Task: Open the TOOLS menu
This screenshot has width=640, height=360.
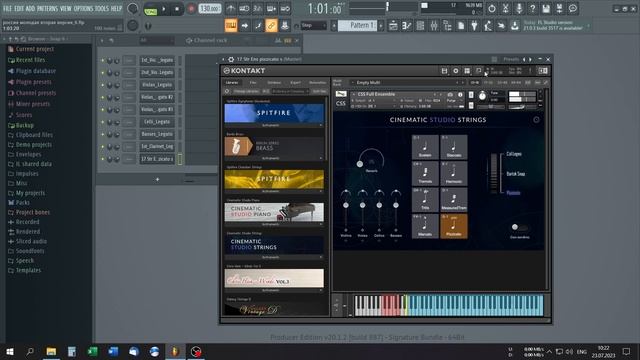Action: click(102, 8)
